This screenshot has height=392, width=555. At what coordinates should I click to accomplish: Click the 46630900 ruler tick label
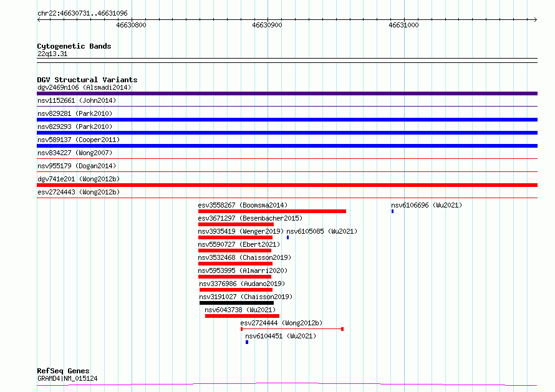[x=268, y=25]
